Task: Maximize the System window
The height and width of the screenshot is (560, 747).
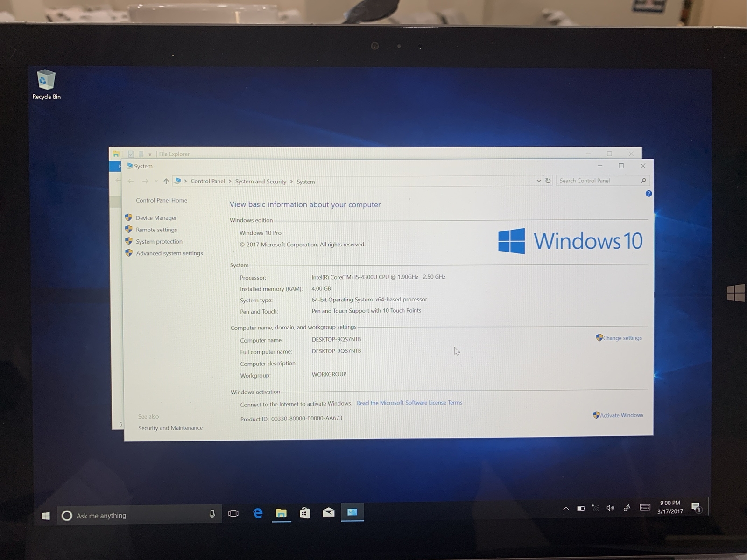Action: pos(621,166)
